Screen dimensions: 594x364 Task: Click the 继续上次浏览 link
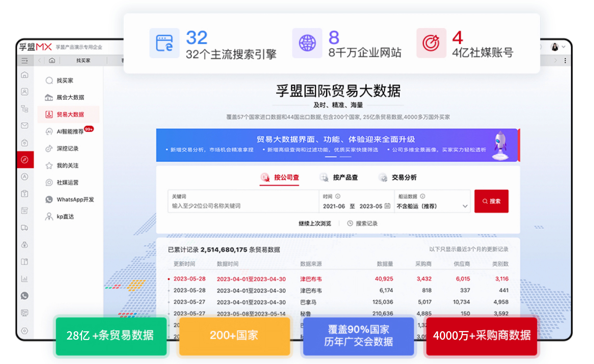tap(315, 224)
